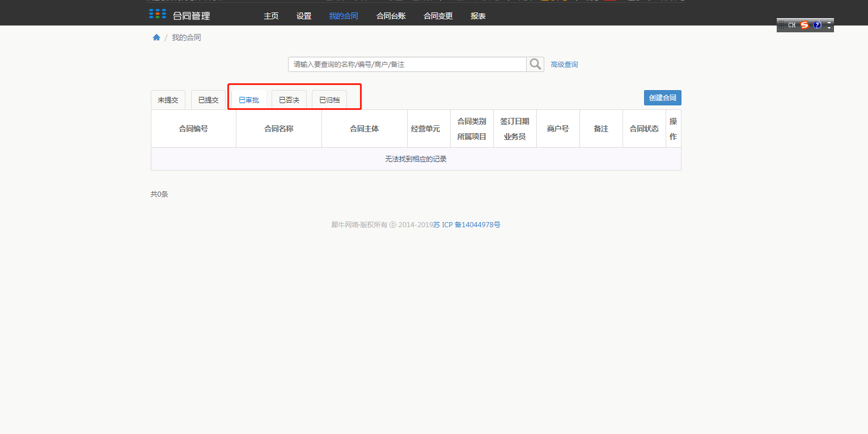This screenshot has height=434, width=868.
Task: Click the 合同状态 column header
Action: tap(644, 129)
